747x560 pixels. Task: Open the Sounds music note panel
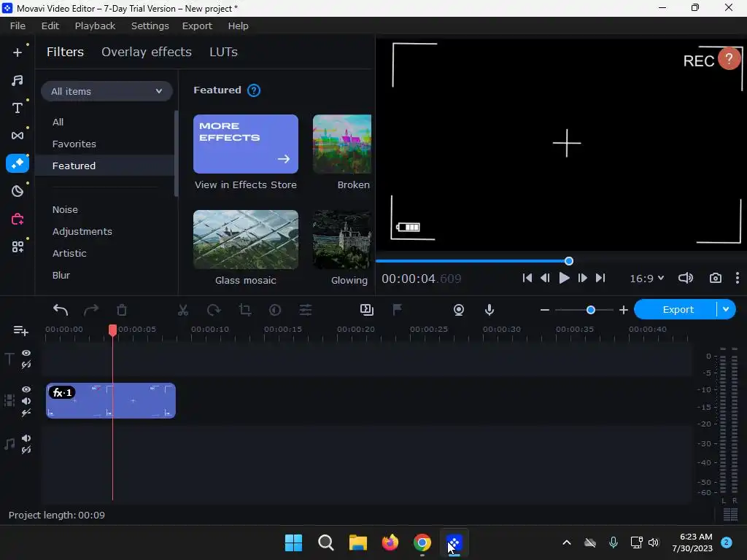click(x=18, y=80)
